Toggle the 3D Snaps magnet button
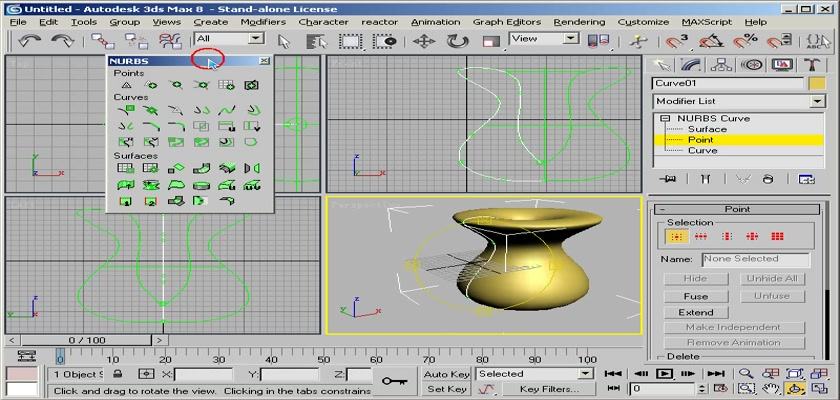This screenshot has width=840, height=400. pos(677,41)
